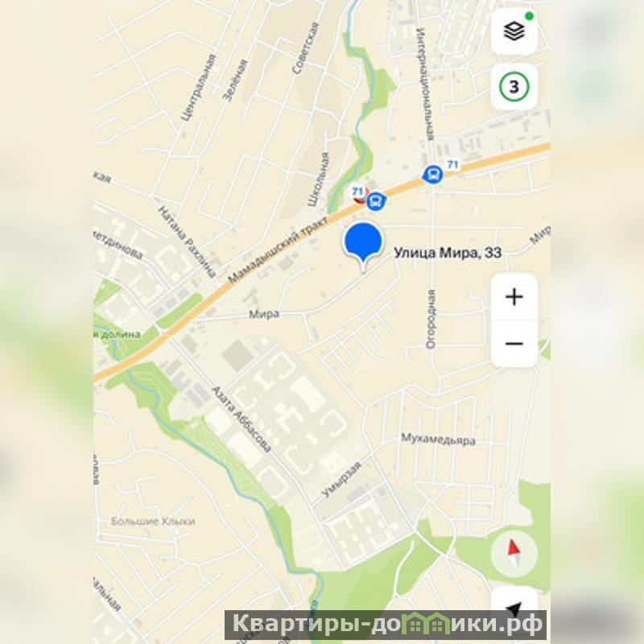Tap the Советская street label

306,48
